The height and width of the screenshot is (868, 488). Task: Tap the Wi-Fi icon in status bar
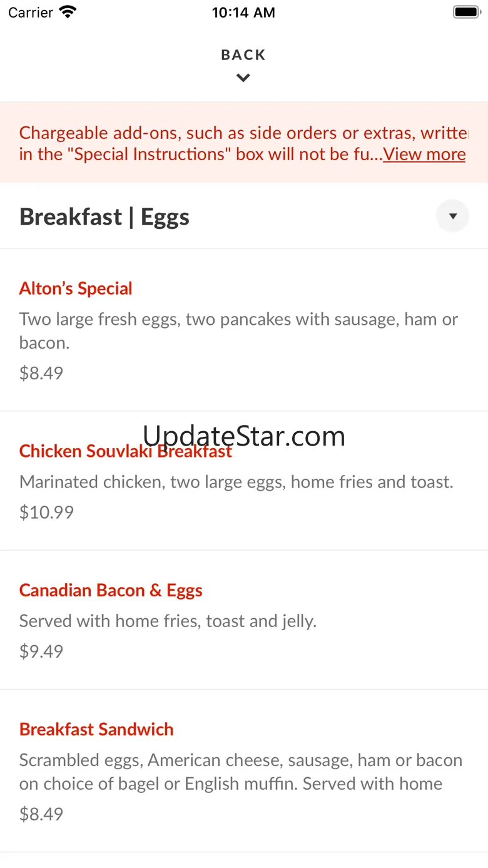click(x=68, y=12)
